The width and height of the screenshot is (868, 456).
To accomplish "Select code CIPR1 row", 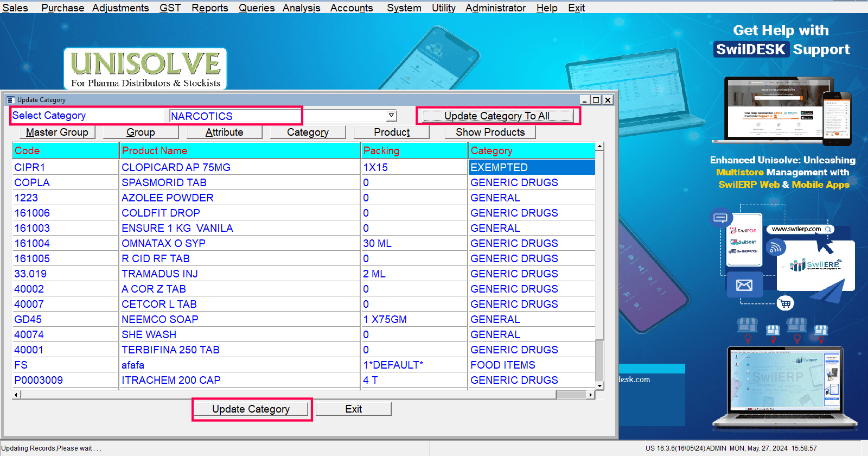I will (x=66, y=167).
